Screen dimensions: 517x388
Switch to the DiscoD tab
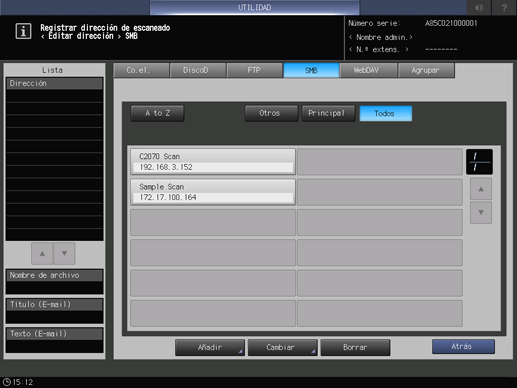pyautogui.click(x=198, y=70)
